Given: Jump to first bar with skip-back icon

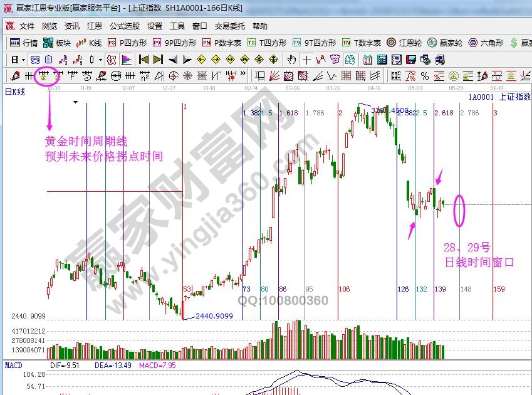Looking at the screenshot, I should (x=143, y=60).
